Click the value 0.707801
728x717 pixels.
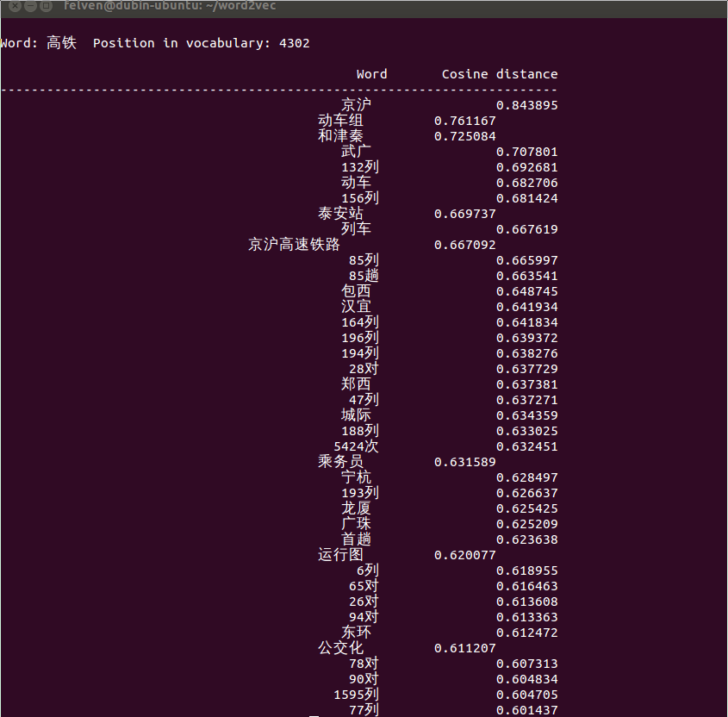point(527,152)
